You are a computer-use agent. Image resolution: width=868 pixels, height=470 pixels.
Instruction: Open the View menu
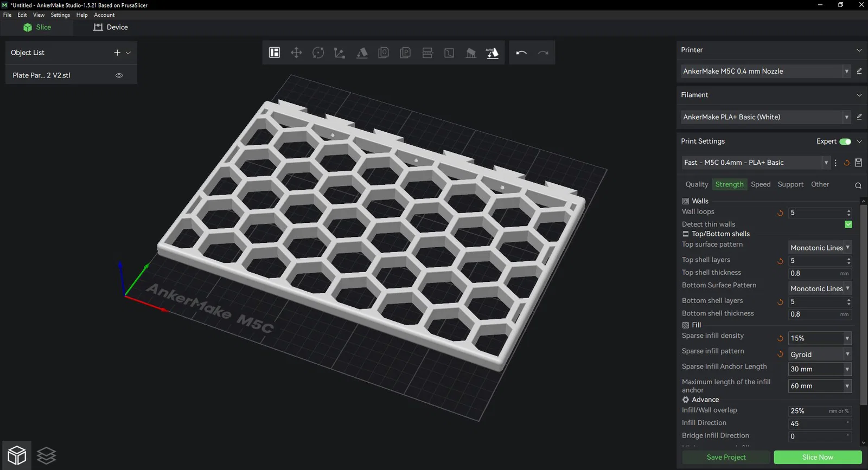(x=39, y=15)
